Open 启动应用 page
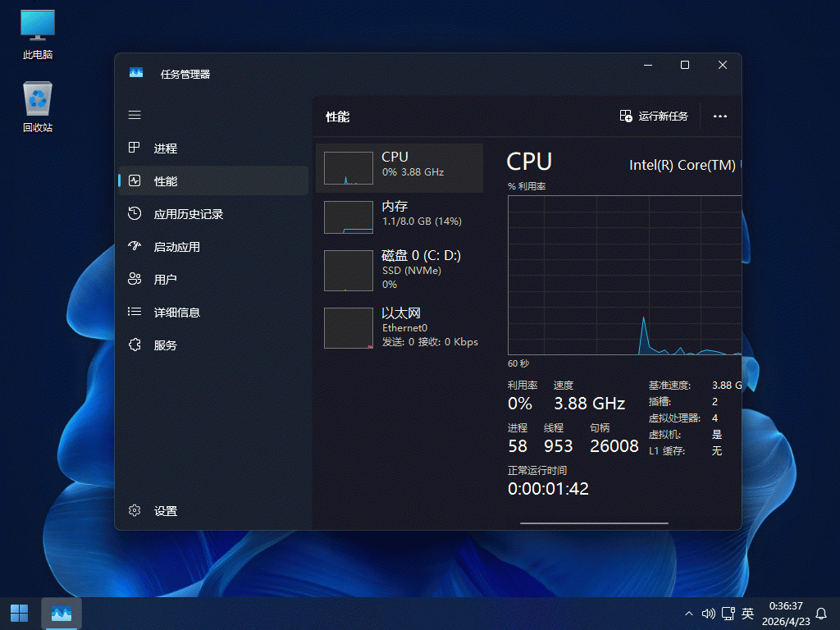 [213, 246]
